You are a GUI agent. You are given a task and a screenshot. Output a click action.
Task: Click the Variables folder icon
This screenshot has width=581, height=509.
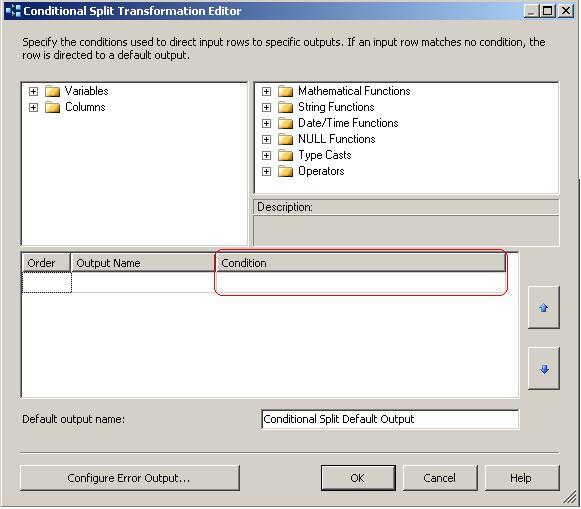coord(52,91)
